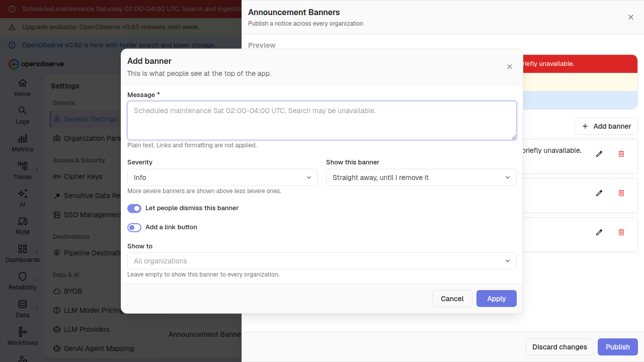Click the trash icon on the third listed banner

621,232
